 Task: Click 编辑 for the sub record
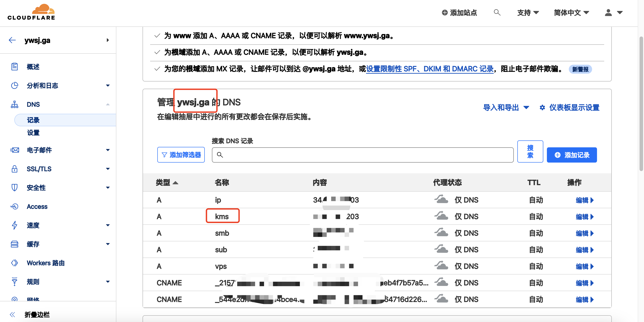(584, 249)
